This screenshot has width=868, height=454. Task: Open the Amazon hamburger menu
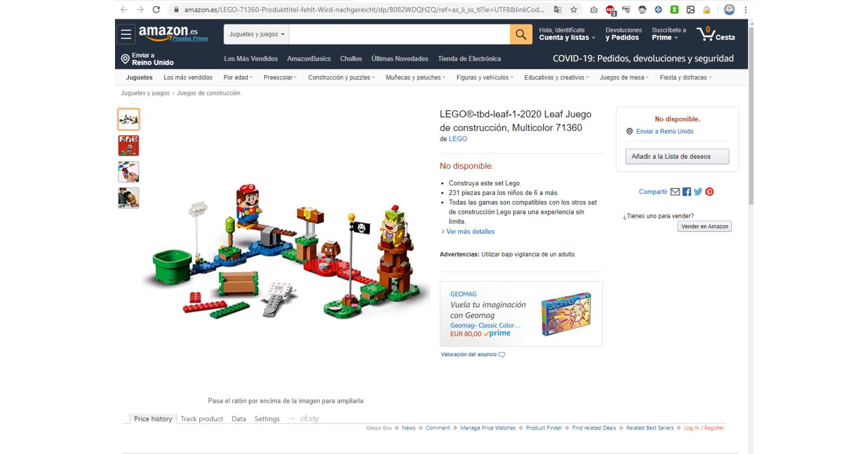pos(126,35)
